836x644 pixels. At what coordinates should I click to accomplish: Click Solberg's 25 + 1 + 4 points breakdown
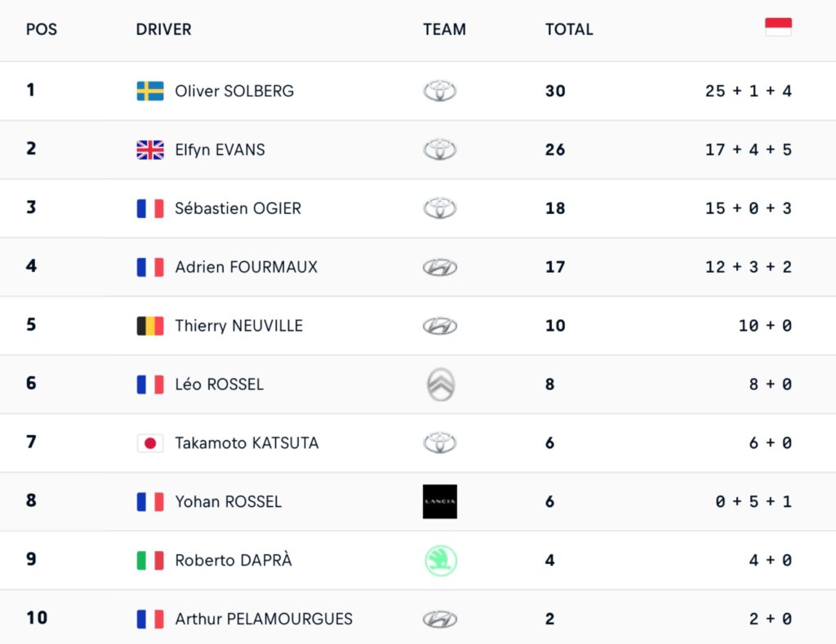pos(748,91)
